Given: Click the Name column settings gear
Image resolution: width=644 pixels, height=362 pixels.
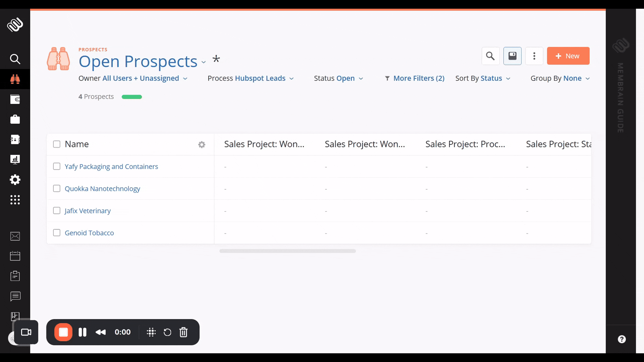Looking at the screenshot, I should pos(202,144).
